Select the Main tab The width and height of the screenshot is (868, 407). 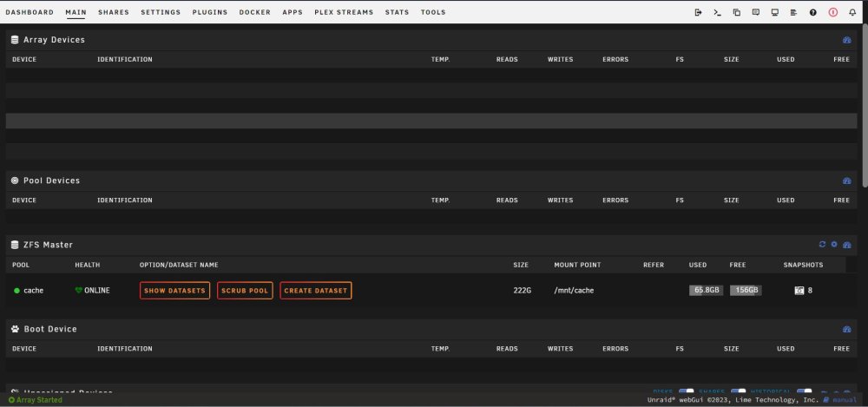76,12
